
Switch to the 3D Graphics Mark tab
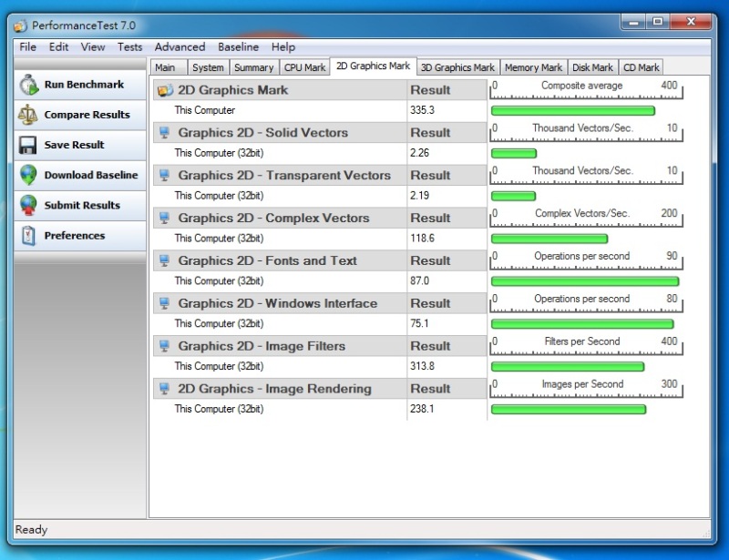coord(457,68)
